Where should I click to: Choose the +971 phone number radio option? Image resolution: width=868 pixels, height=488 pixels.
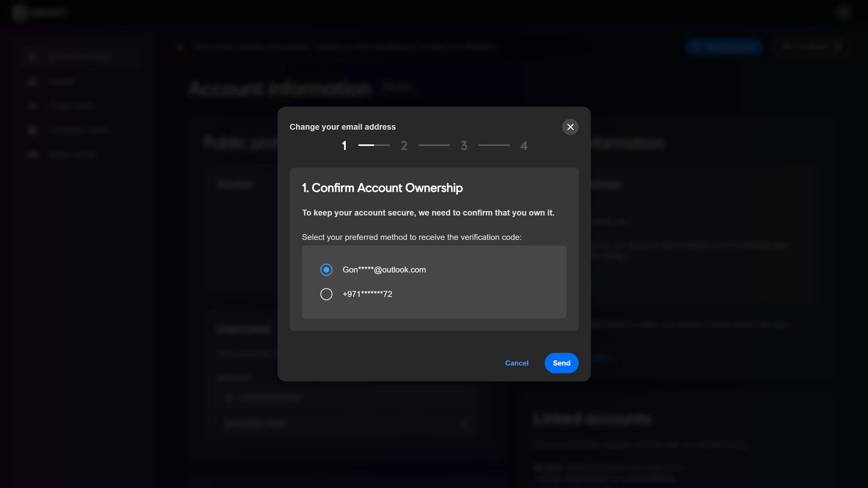click(326, 294)
